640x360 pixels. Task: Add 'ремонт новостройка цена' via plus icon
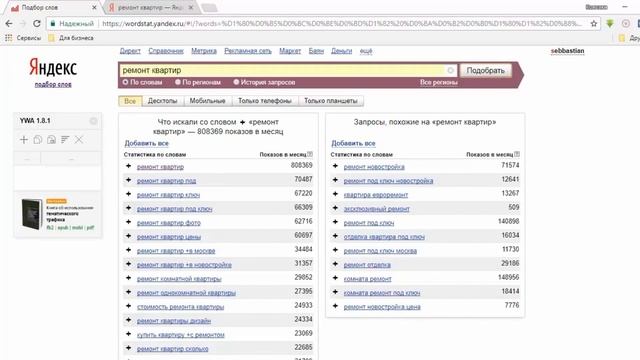click(336, 306)
